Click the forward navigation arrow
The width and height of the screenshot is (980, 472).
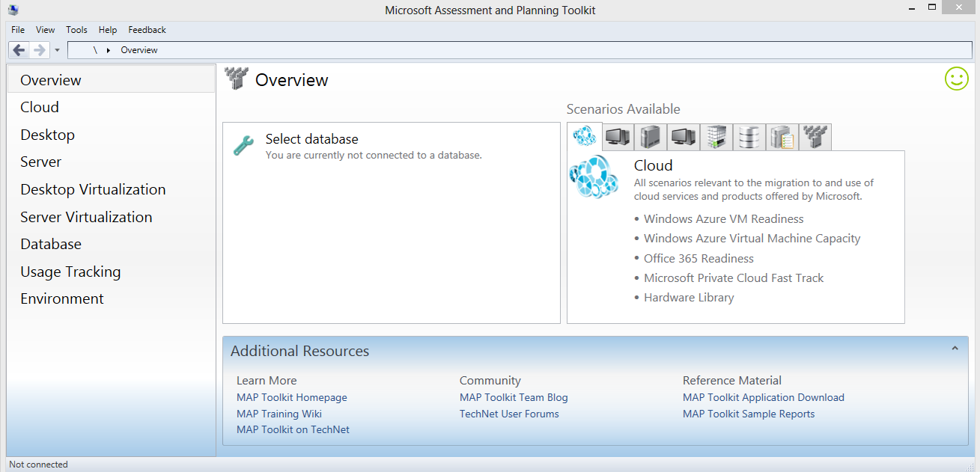point(39,50)
